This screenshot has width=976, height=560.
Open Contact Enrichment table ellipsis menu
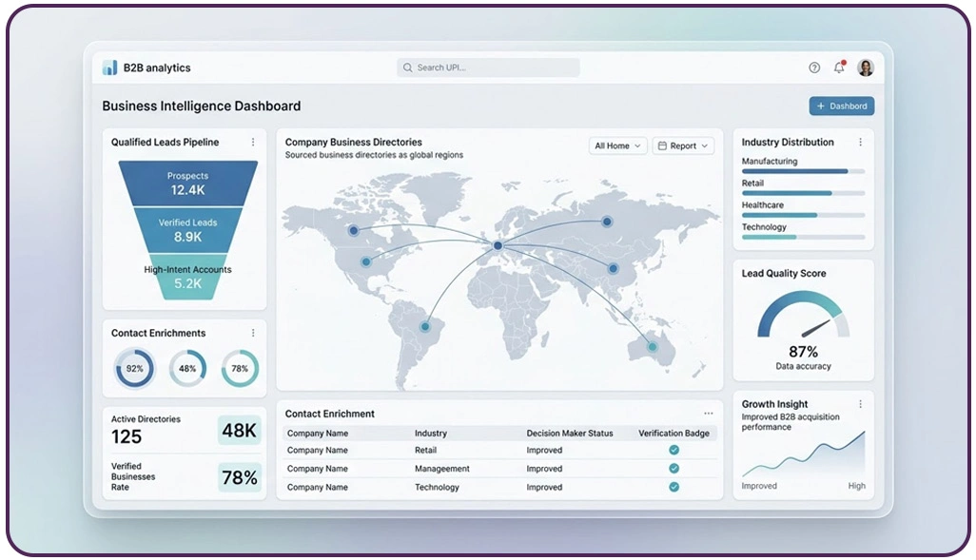coord(709,414)
